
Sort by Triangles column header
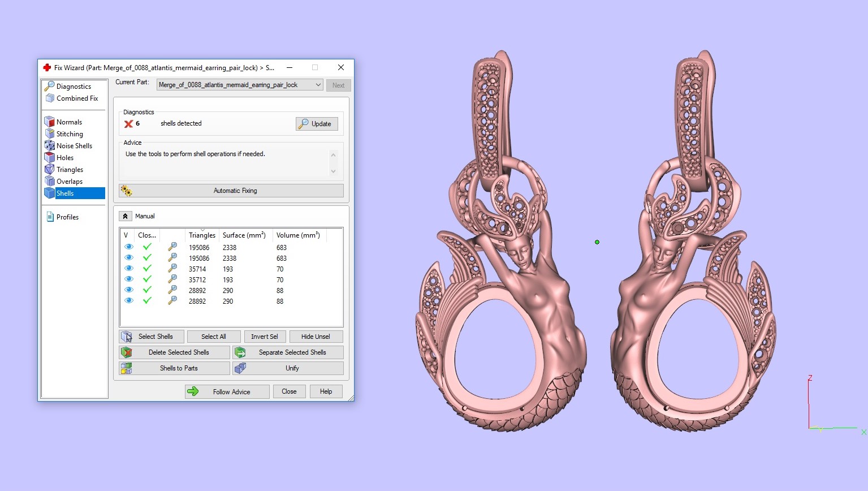click(x=202, y=235)
